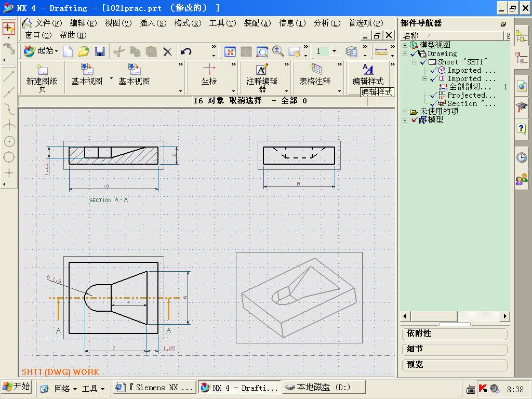This screenshot has height=399, width=532.
Task: Open the 首选项(P) menu
Action: [x=366, y=23]
